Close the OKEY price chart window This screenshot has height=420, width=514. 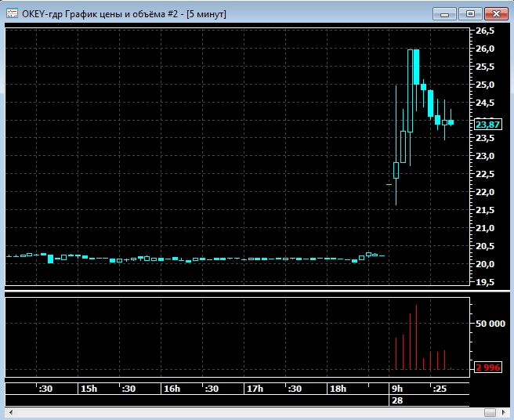click(496, 13)
